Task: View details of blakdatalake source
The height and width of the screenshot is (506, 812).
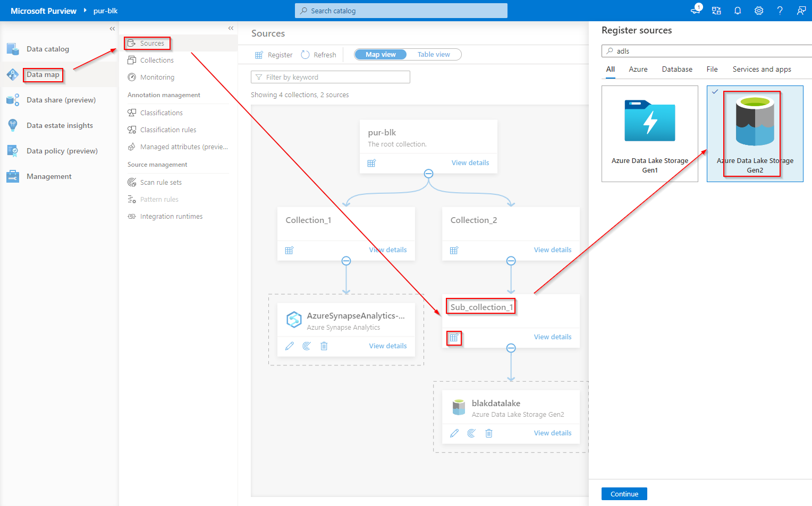Action: [x=553, y=433]
